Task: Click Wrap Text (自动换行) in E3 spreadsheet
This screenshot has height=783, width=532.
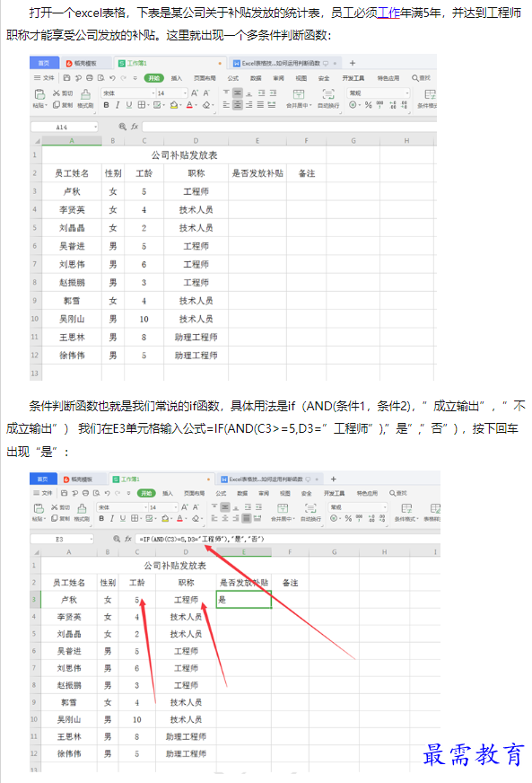Action: (x=310, y=513)
